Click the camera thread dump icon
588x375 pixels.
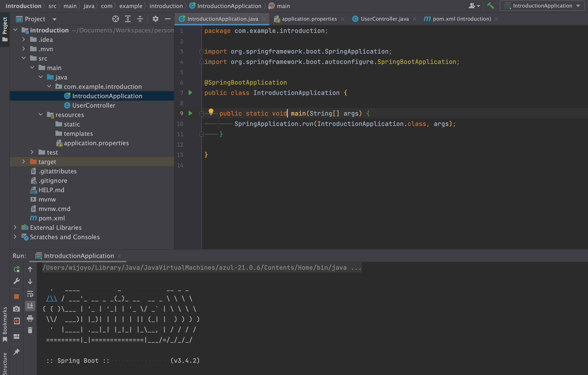[x=16, y=309]
